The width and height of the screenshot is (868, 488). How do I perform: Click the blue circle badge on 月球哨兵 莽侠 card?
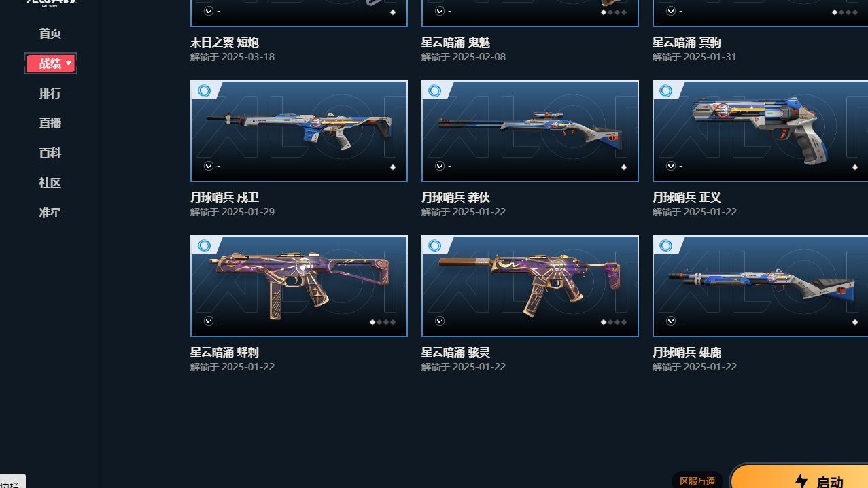click(435, 91)
